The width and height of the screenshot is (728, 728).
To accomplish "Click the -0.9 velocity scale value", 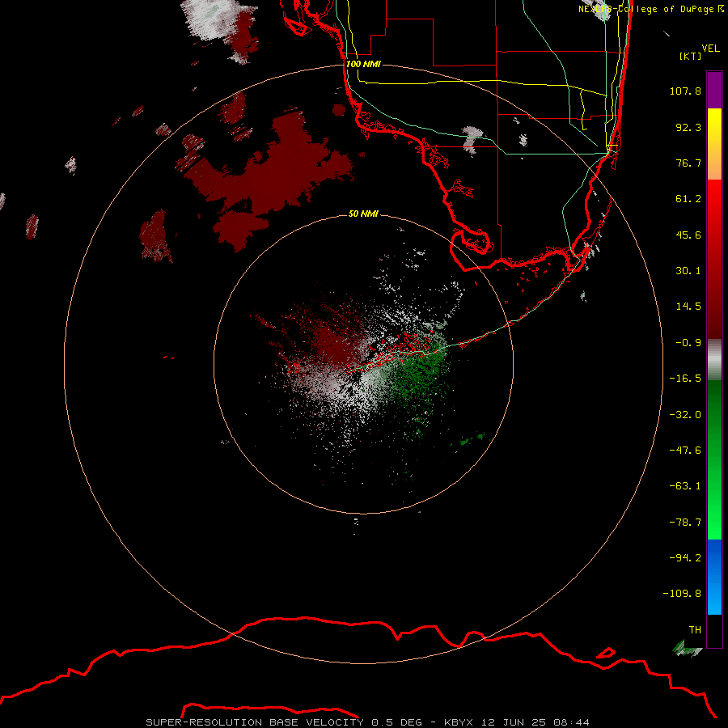I will coord(688,343).
